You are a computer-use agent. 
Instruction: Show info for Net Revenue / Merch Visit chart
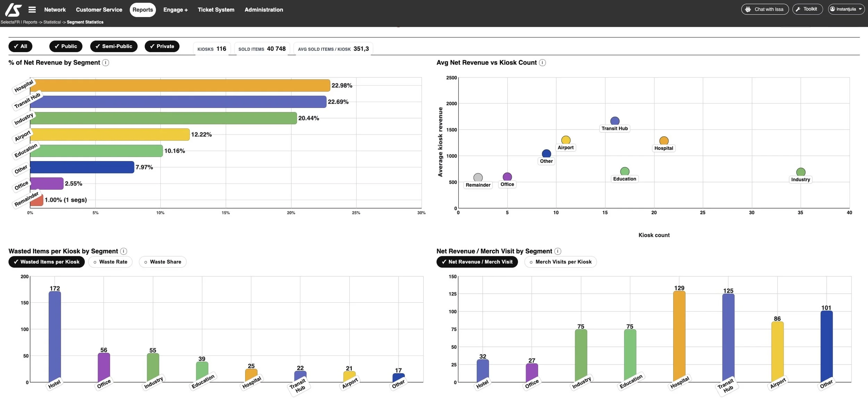(x=558, y=251)
